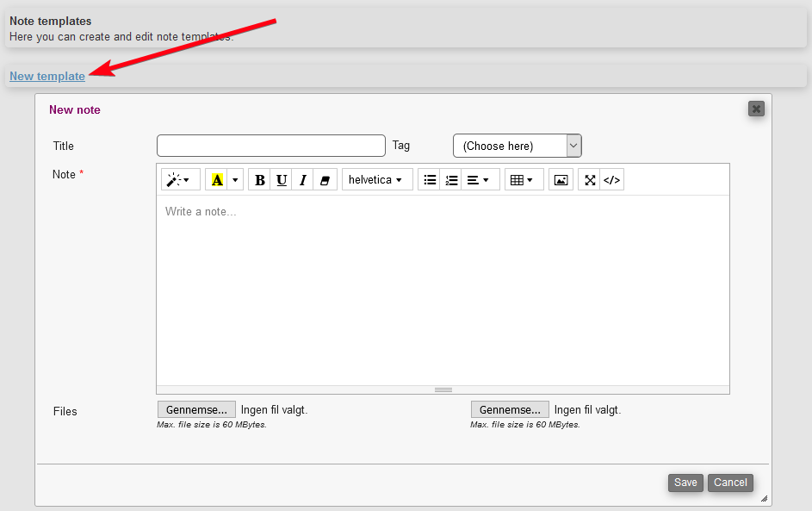Open the Tag 'Choose here' dropdown

tap(517, 146)
